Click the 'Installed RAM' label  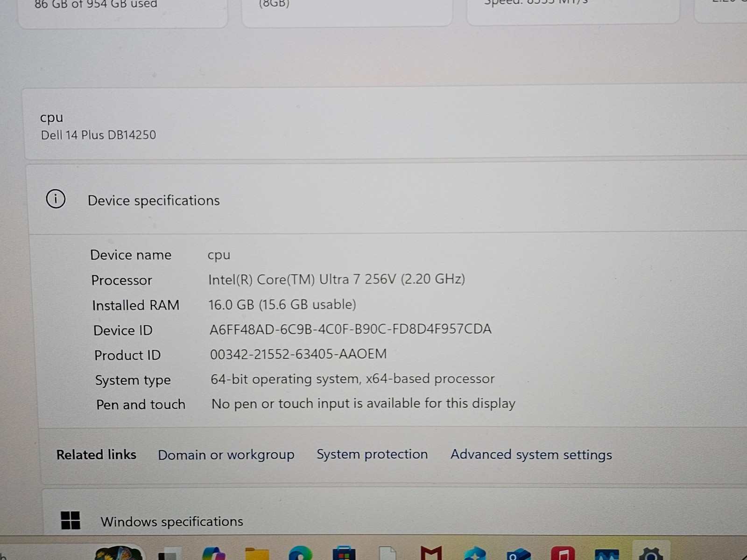(x=135, y=305)
